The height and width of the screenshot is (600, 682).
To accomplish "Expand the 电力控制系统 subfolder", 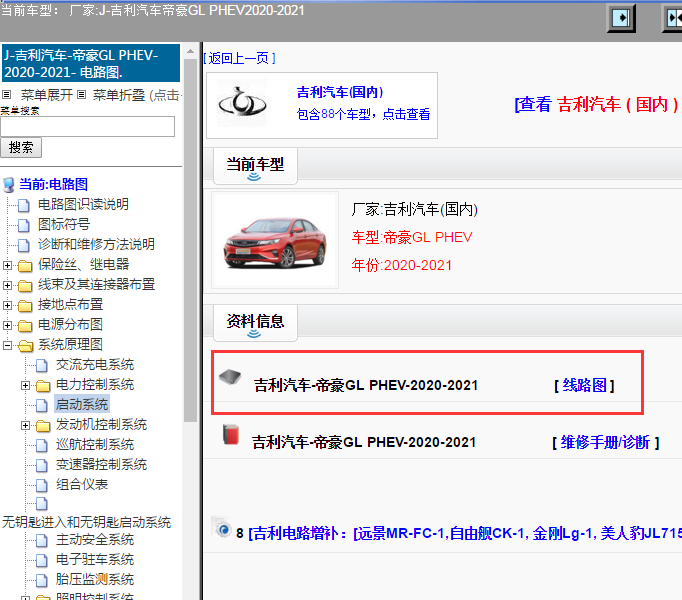I will (25, 385).
